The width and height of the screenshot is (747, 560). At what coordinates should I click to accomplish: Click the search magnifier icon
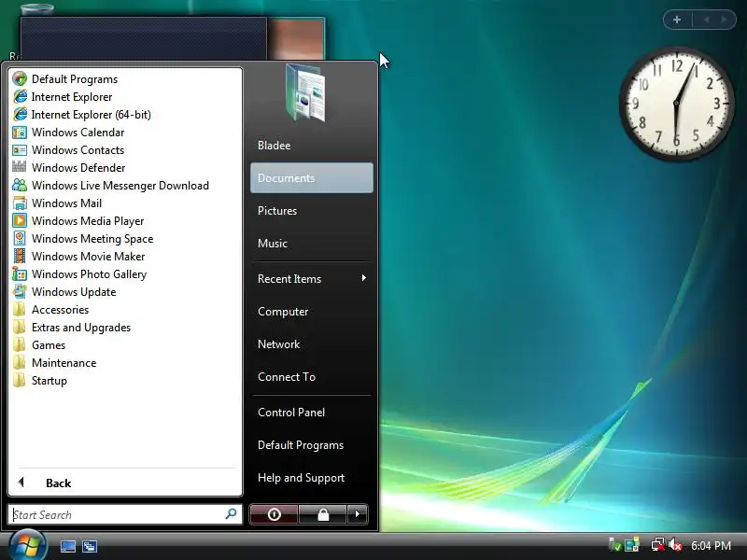click(x=231, y=514)
